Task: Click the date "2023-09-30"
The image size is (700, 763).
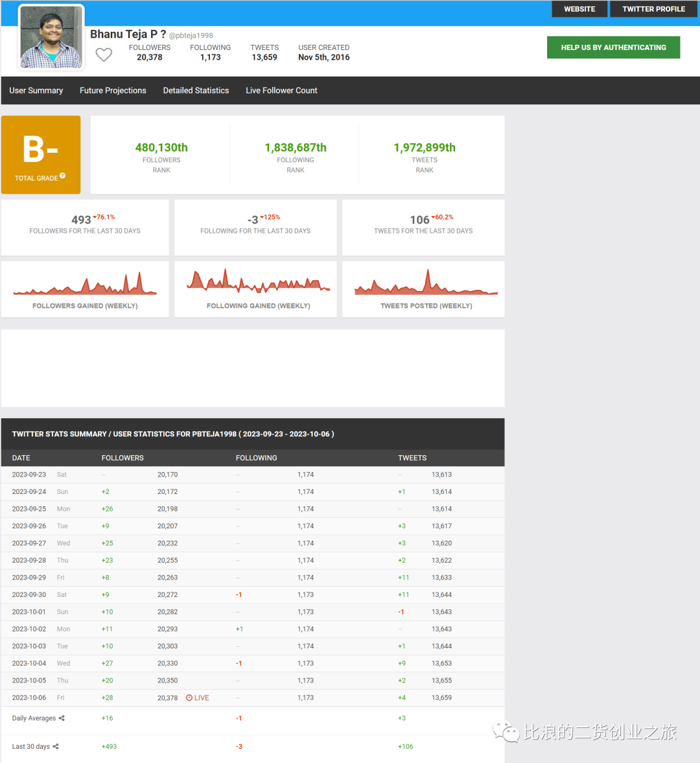Action: click(29, 594)
